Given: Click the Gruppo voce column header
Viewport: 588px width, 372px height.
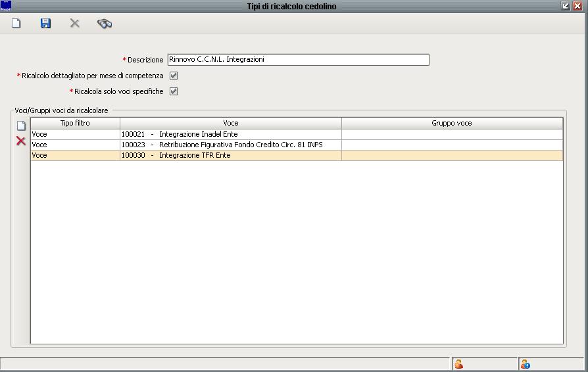Looking at the screenshot, I should 452,124.
